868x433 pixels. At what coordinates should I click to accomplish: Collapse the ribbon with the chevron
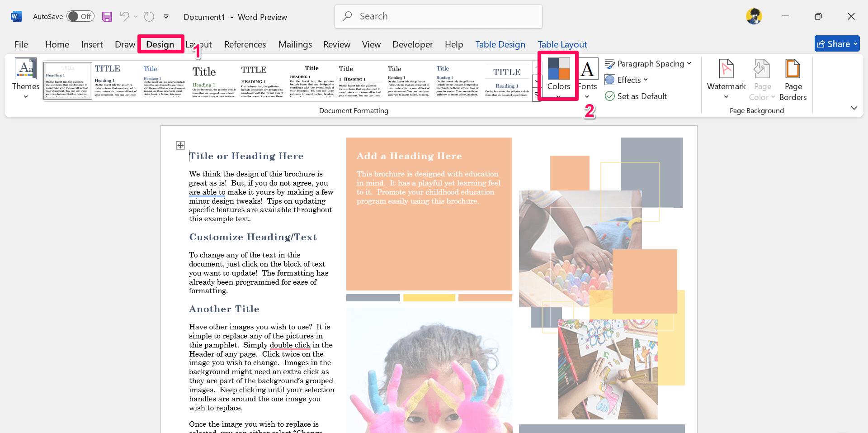[854, 108]
